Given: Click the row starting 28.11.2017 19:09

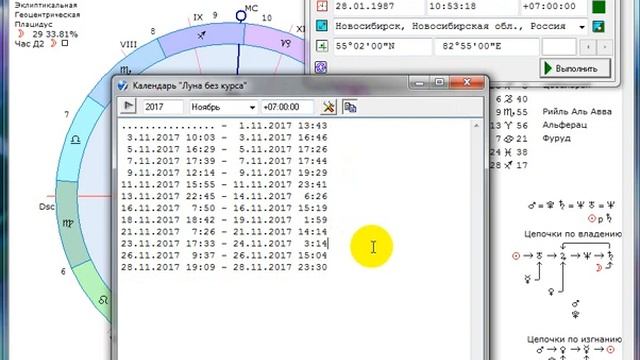Looking at the screenshot, I should [x=224, y=268].
